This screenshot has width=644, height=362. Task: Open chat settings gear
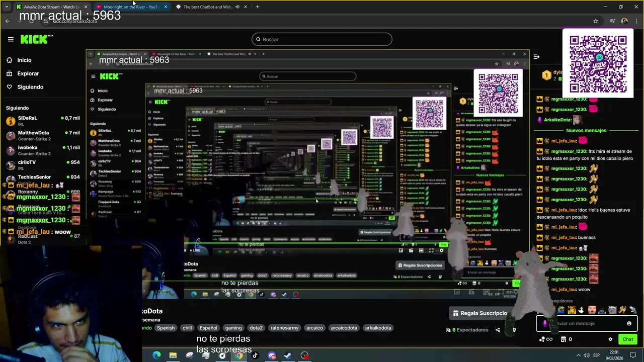point(610,339)
